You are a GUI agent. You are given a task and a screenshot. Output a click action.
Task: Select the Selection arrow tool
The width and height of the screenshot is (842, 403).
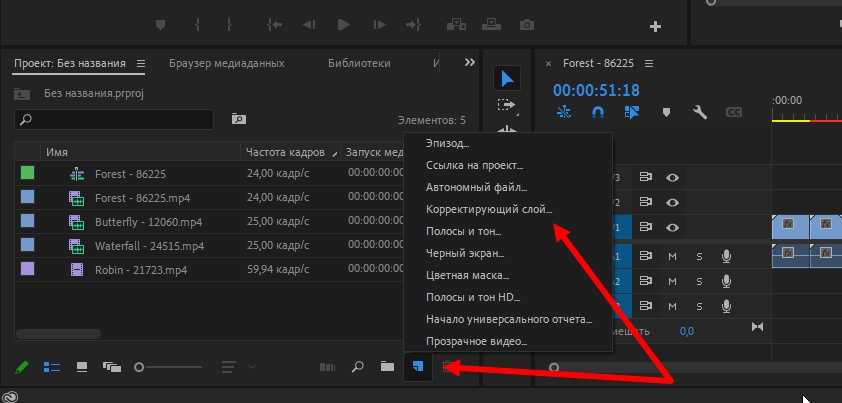pyautogui.click(x=507, y=79)
